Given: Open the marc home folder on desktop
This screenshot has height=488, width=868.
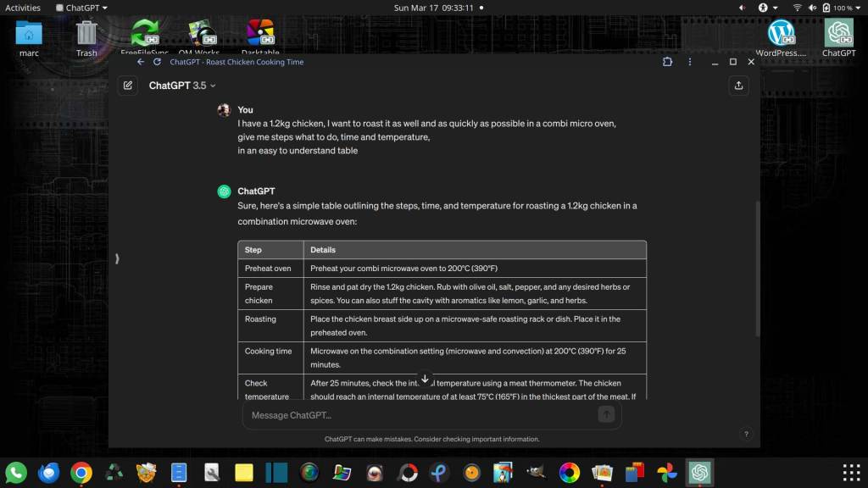Looking at the screenshot, I should tap(29, 38).
